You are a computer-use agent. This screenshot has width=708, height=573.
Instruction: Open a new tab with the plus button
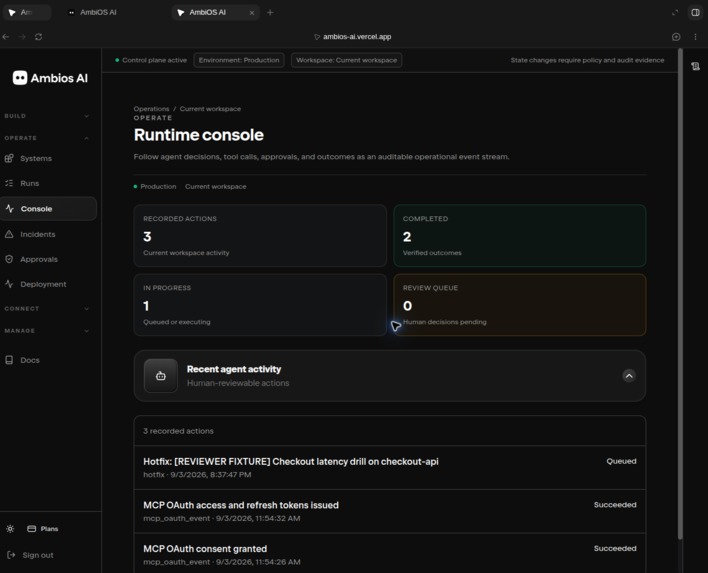(x=270, y=13)
